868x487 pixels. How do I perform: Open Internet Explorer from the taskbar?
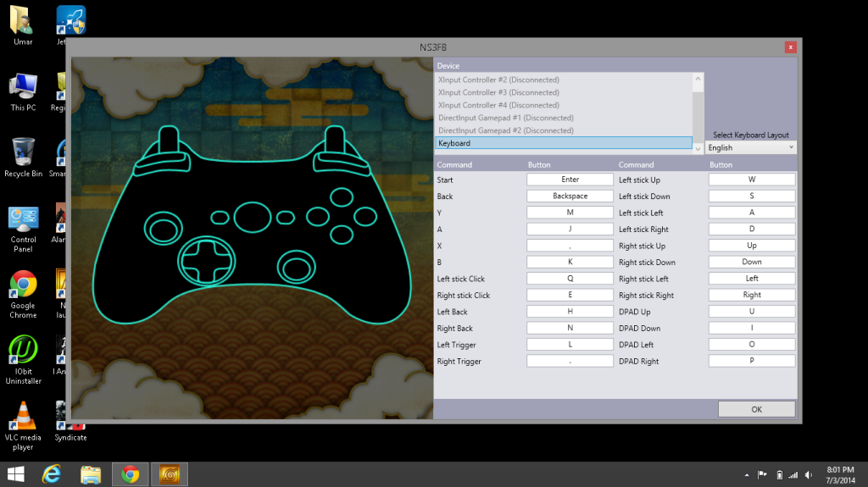52,474
